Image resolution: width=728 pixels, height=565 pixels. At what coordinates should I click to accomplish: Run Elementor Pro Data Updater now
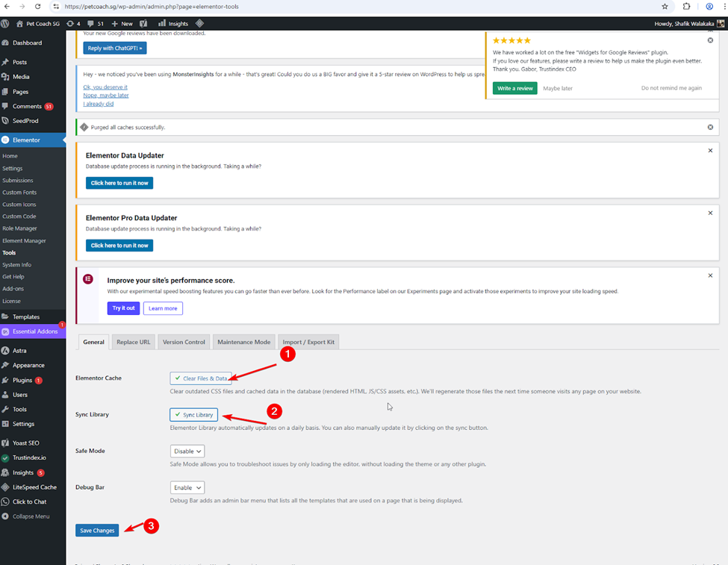point(119,246)
